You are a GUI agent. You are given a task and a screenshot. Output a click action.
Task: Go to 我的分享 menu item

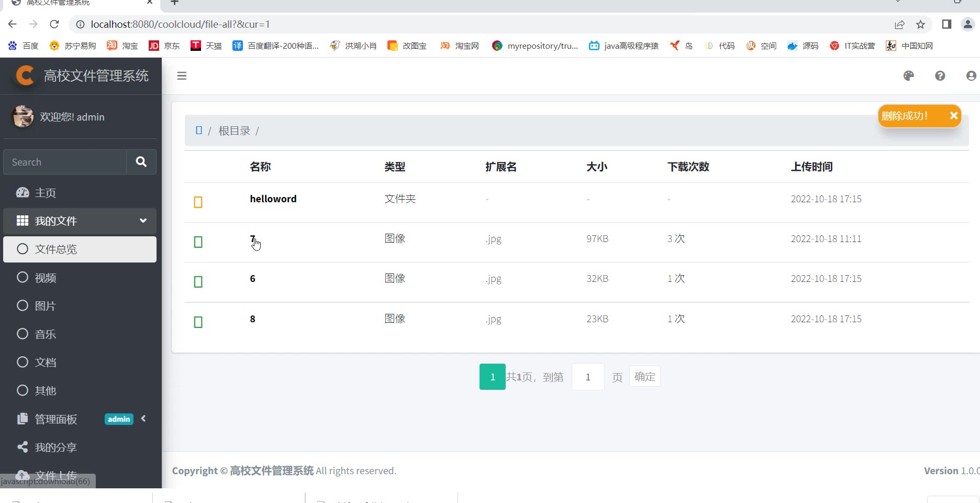pyautogui.click(x=55, y=447)
